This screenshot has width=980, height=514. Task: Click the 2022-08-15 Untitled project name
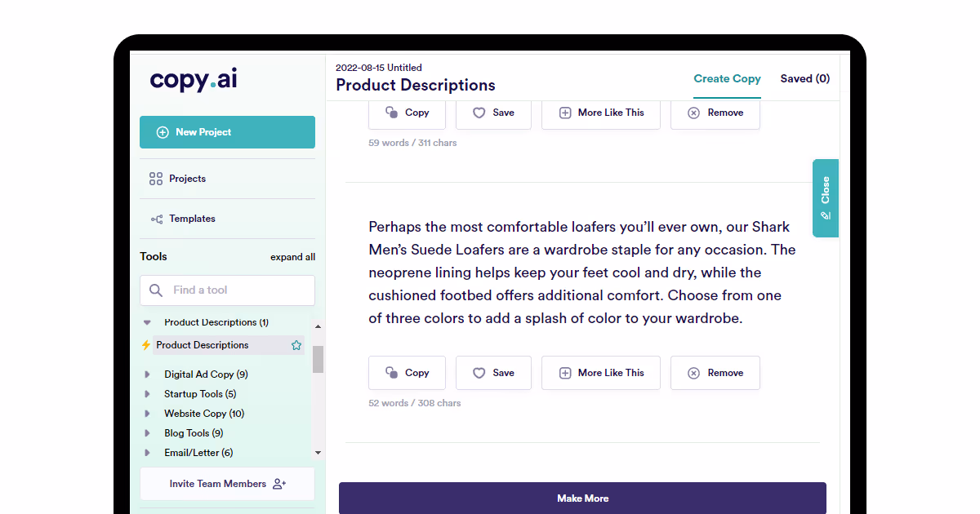379,68
